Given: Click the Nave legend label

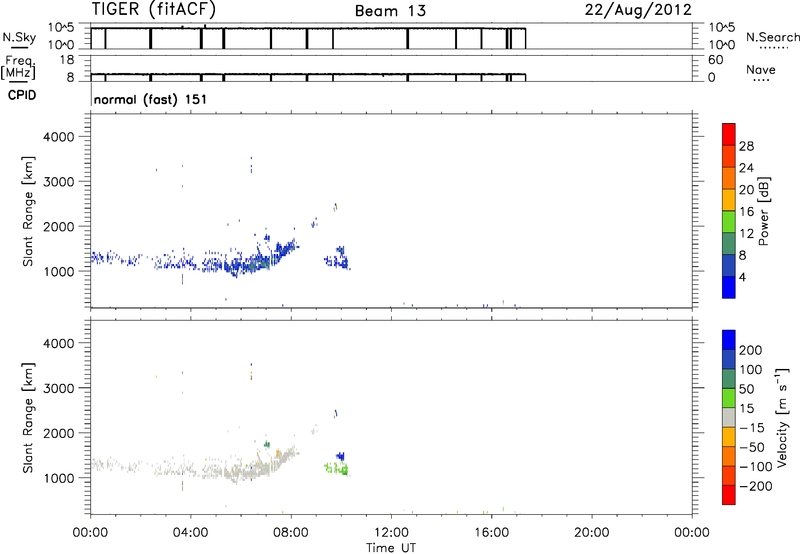Looking at the screenshot, I should pos(760,69).
